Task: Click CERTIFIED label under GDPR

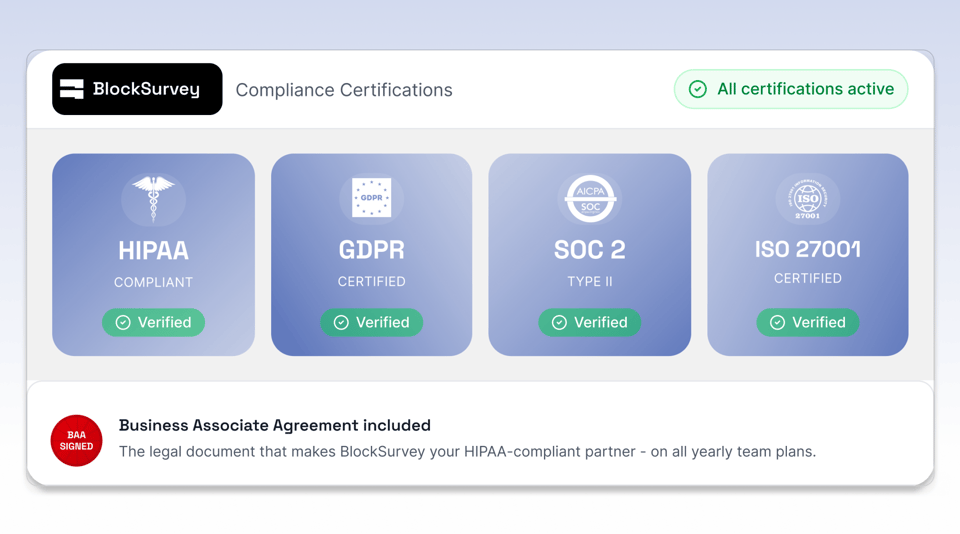Action: 372,282
